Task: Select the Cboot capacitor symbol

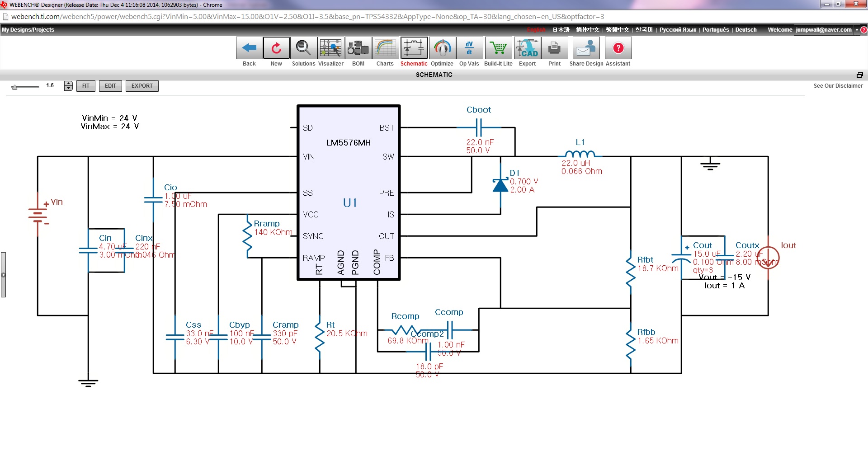Action: click(x=479, y=127)
